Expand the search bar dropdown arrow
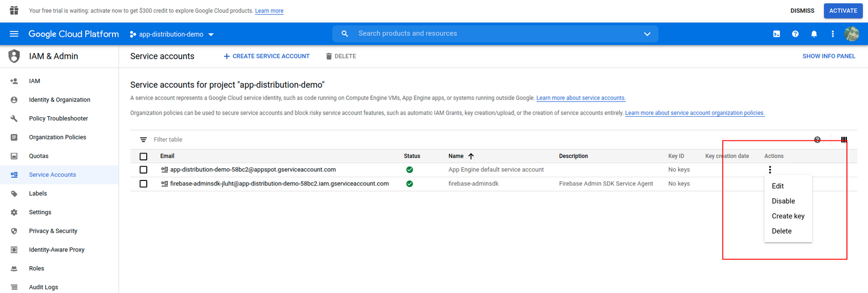 click(x=647, y=34)
